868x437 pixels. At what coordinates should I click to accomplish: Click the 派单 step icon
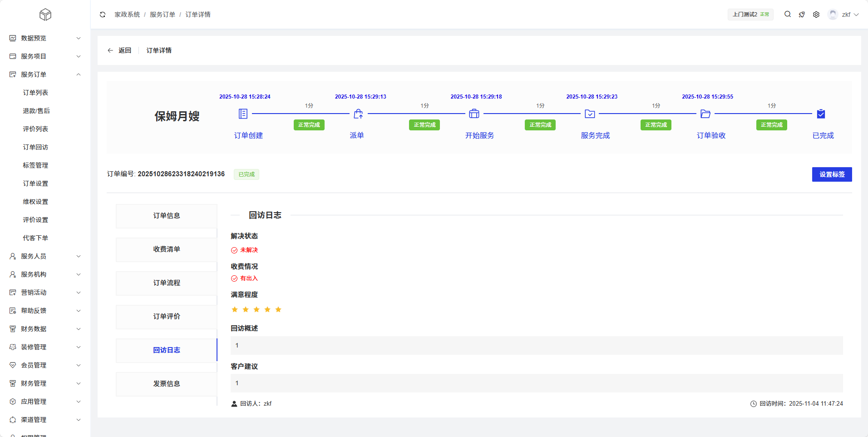point(358,114)
